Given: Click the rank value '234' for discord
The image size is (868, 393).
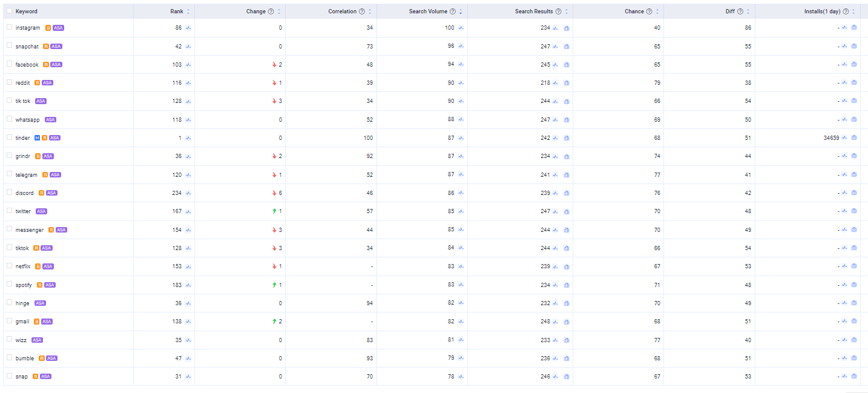Looking at the screenshot, I should click(177, 193).
